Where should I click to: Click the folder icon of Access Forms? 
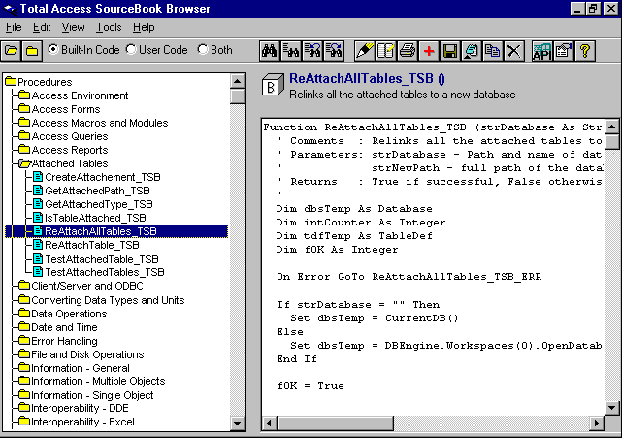tap(24, 108)
